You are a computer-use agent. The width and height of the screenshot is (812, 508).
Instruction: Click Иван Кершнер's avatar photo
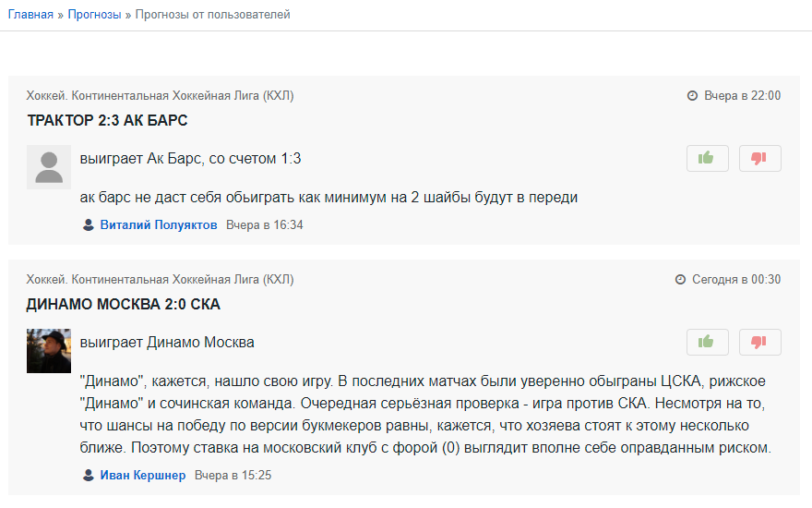point(49,351)
